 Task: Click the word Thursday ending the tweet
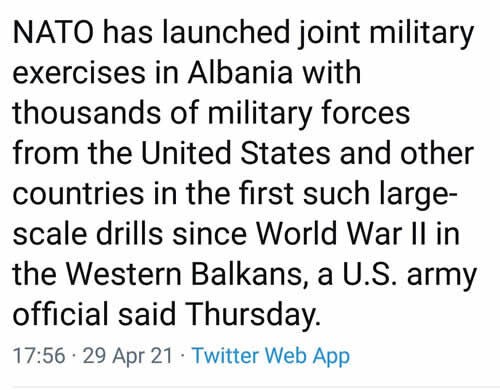click(253, 315)
